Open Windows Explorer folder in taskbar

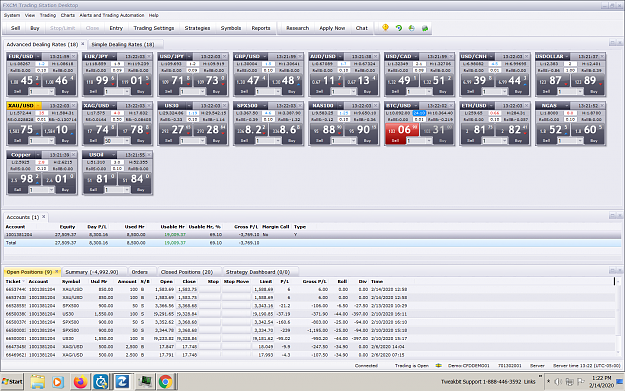(37, 382)
